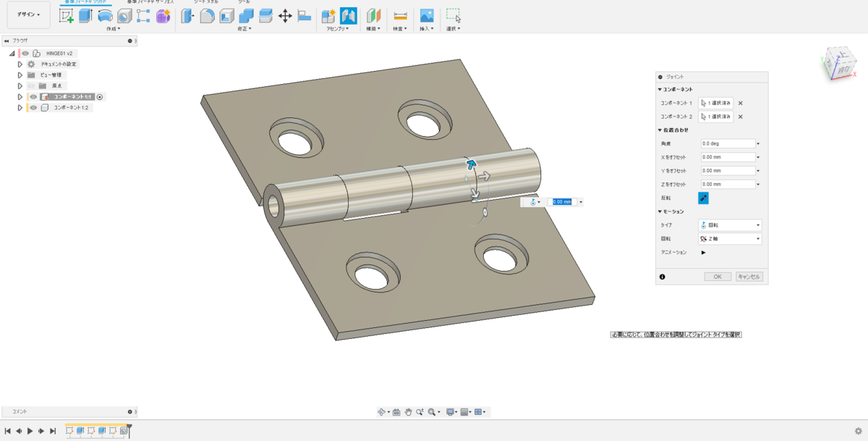Open the 作成 dropdown menu
Screen dimensions: 868x441
[113, 29]
